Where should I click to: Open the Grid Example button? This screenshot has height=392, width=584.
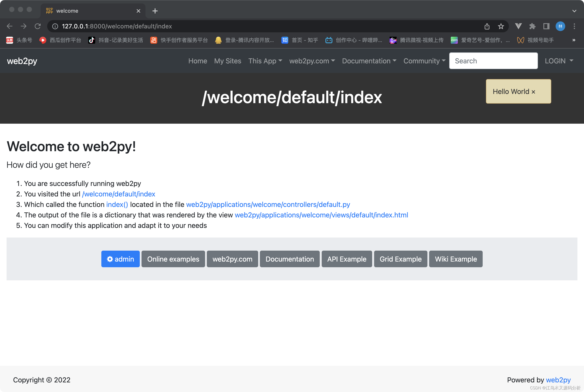point(400,259)
